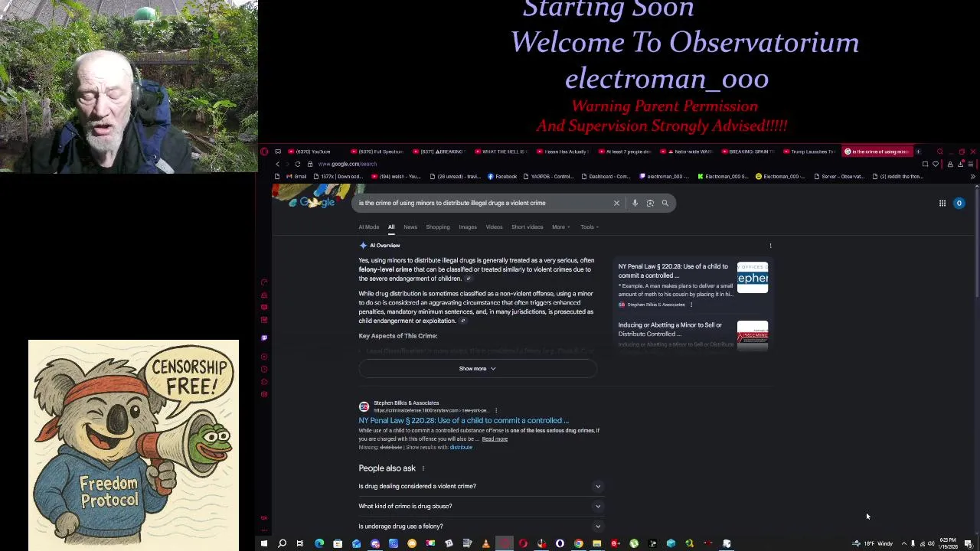The image size is (980, 551).
Task: Click the magnifier search submit icon
Action: 665,203
